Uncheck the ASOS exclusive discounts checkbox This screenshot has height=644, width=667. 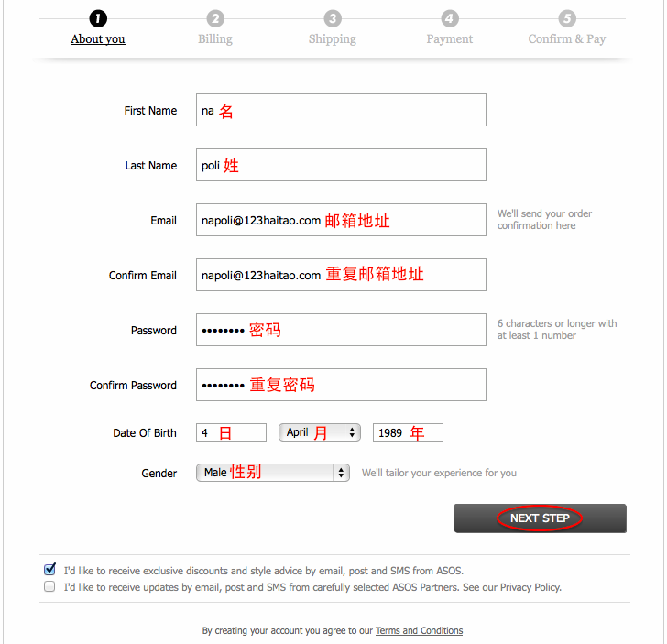click(49, 569)
